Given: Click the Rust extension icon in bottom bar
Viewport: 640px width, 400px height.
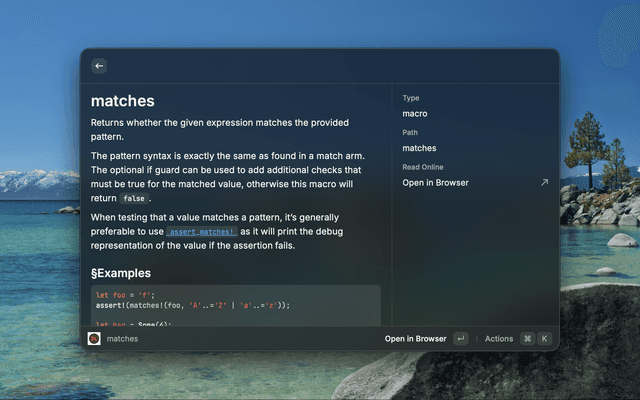Looking at the screenshot, I should pos(94,339).
